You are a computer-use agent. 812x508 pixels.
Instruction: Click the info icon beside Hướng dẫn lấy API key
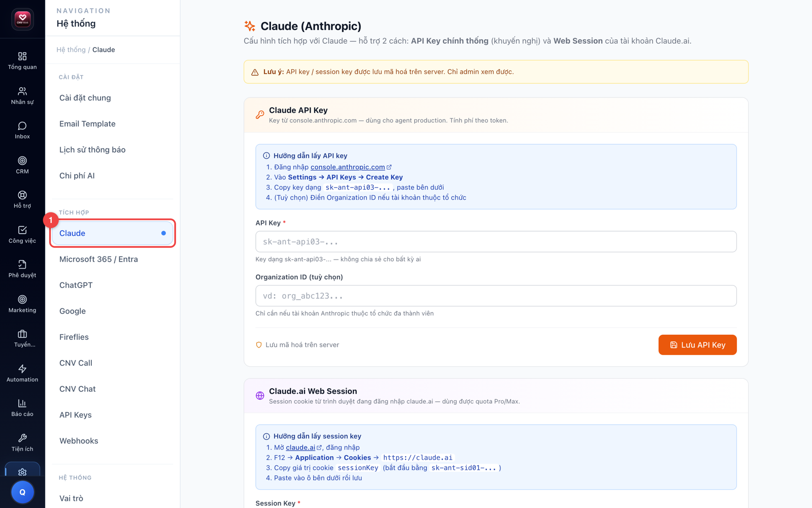pos(266,156)
